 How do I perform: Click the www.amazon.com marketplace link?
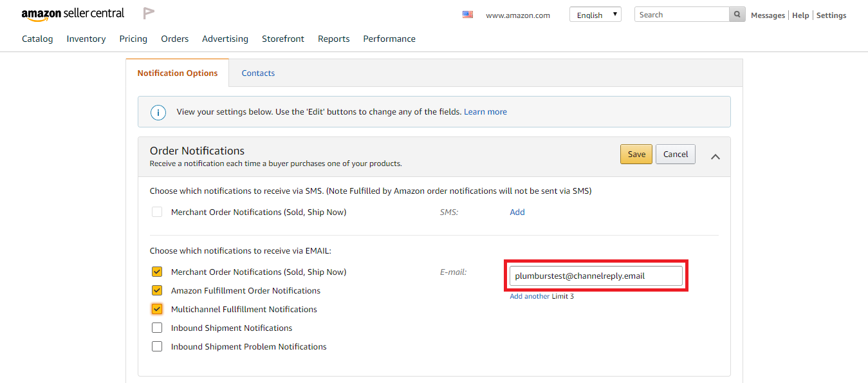point(518,15)
